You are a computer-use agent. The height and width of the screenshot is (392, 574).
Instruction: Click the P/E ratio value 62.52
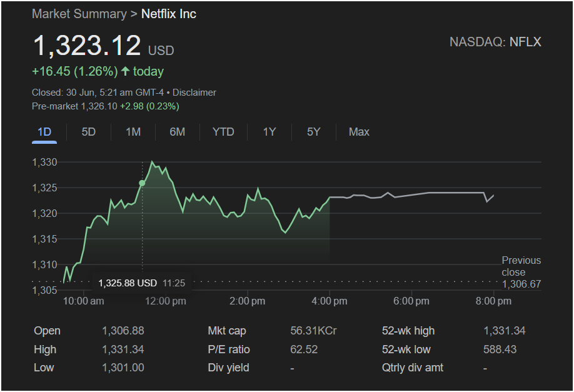[x=304, y=349]
